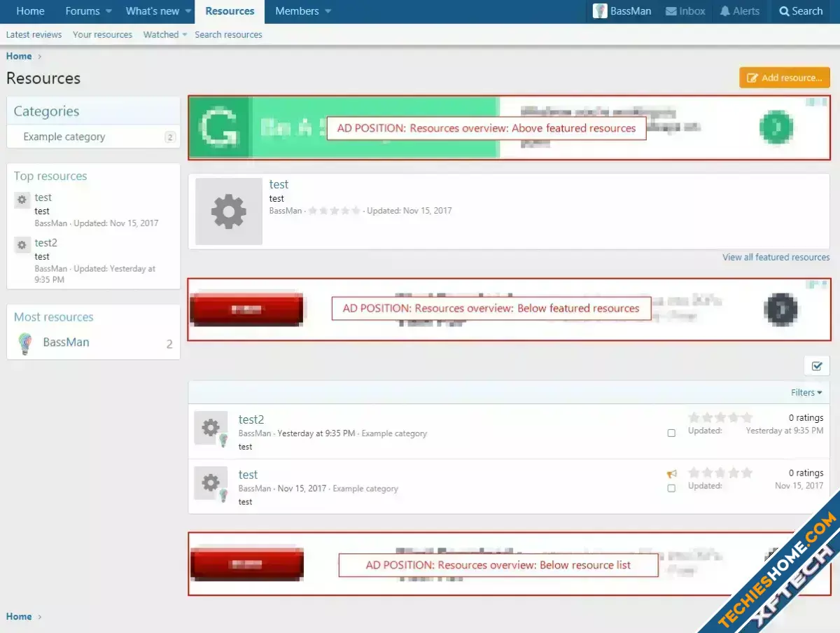This screenshot has height=633, width=840.
Task: Open Search with the magnifier button
Action: click(801, 11)
